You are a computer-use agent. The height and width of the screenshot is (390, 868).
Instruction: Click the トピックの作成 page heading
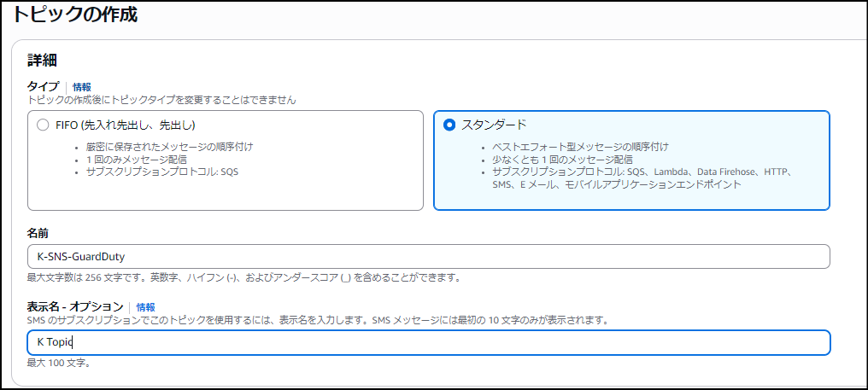point(75,15)
